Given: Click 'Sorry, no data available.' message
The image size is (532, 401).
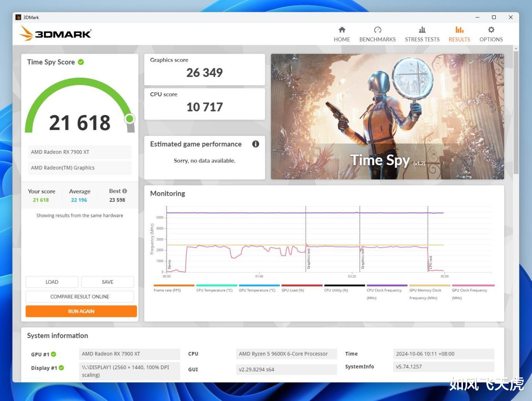Looking at the screenshot, I should coord(204,161).
